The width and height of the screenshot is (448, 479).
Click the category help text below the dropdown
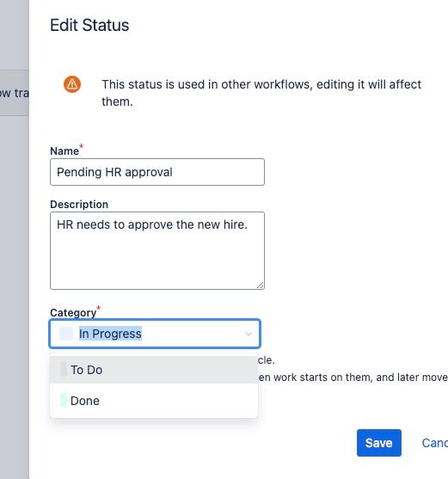[x=353, y=369]
